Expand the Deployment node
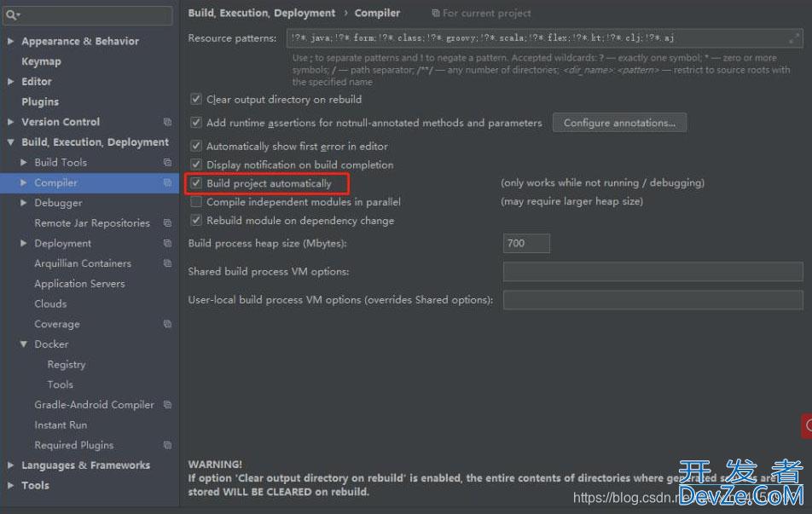This screenshot has width=812, height=514. coord(23,243)
